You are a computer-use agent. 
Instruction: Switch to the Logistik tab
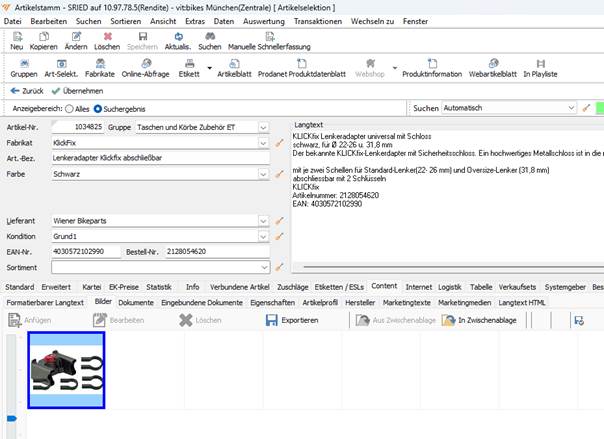click(x=450, y=286)
